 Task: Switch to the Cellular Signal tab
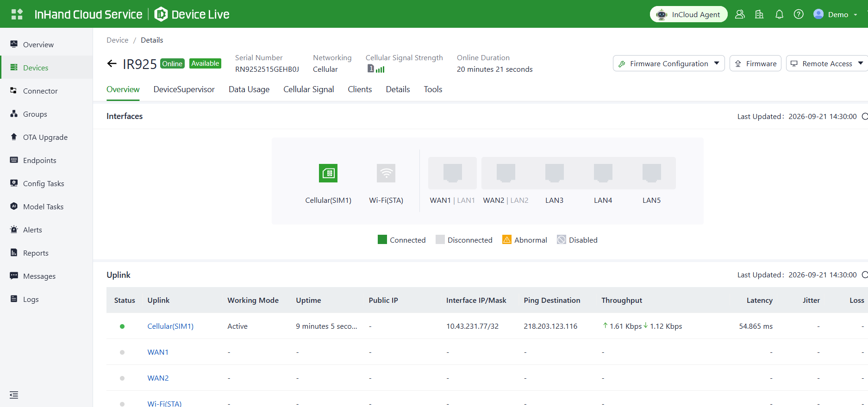[308, 89]
